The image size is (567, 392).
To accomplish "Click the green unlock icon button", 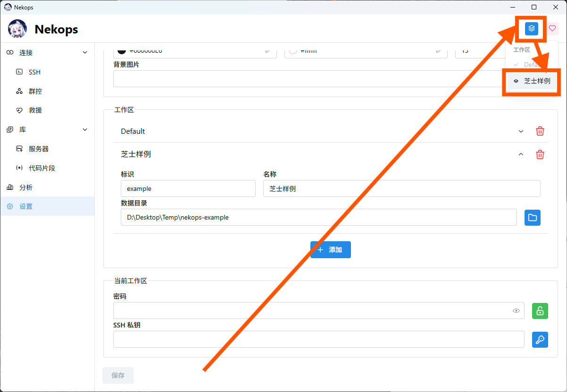I will pyautogui.click(x=540, y=311).
